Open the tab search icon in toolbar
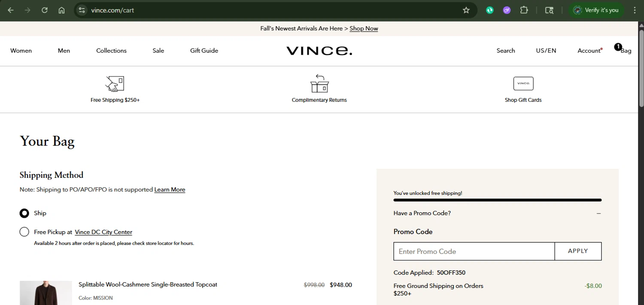 click(x=549, y=10)
